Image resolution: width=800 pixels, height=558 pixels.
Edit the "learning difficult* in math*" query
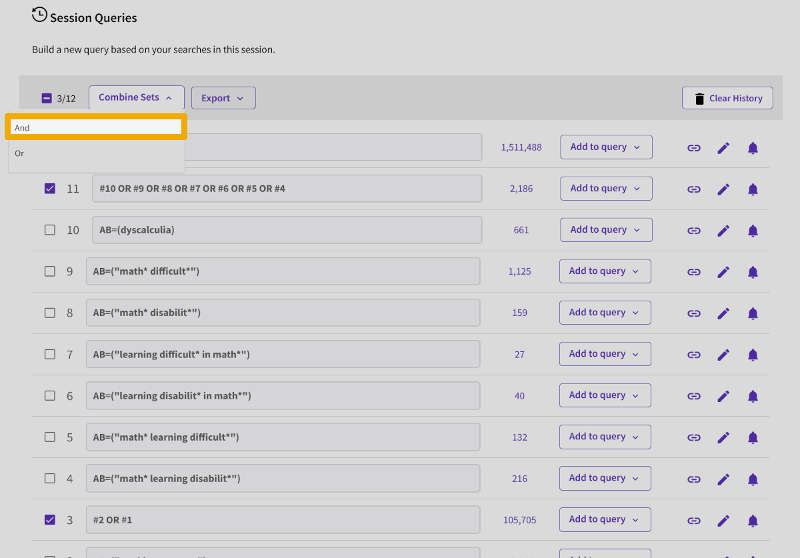(x=723, y=355)
